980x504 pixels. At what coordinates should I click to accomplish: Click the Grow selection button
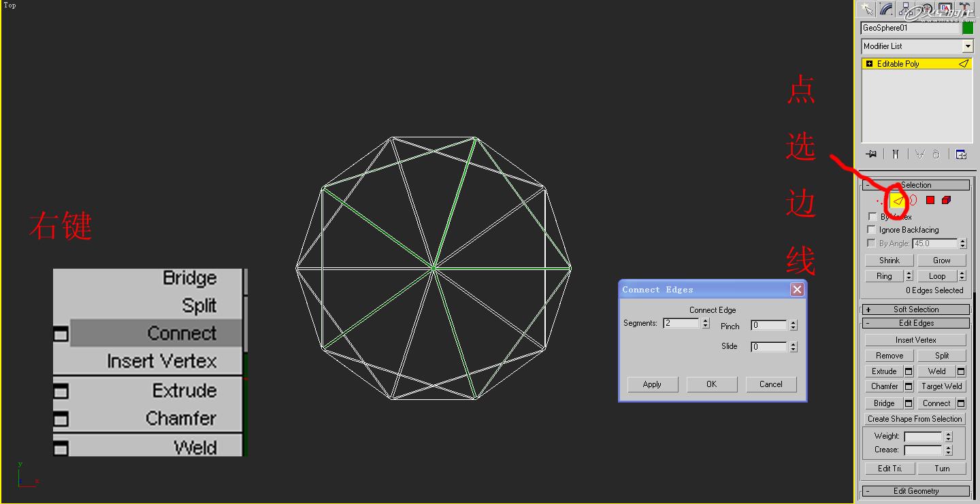click(x=941, y=260)
